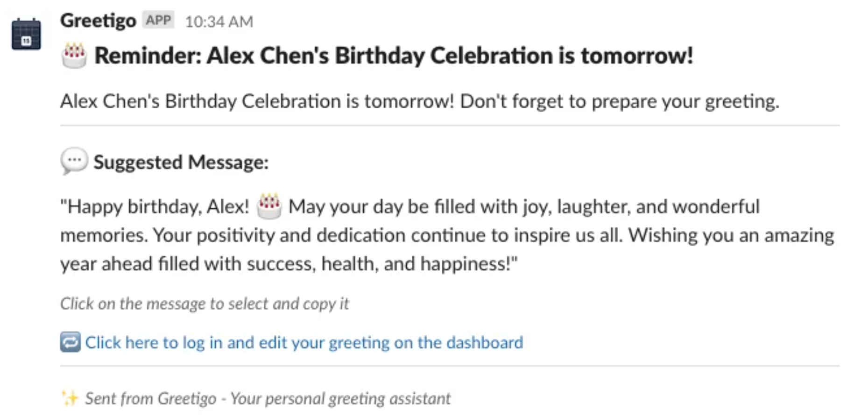Click the cake emoji after "Happy birthday, Alex!"
The width and height of the screenshot is (868, 417).
[x=269, y=206]
